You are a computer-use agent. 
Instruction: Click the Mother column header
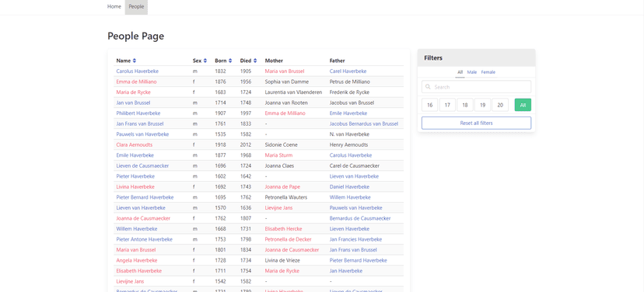pyautogui.click(x=274, y=61)
